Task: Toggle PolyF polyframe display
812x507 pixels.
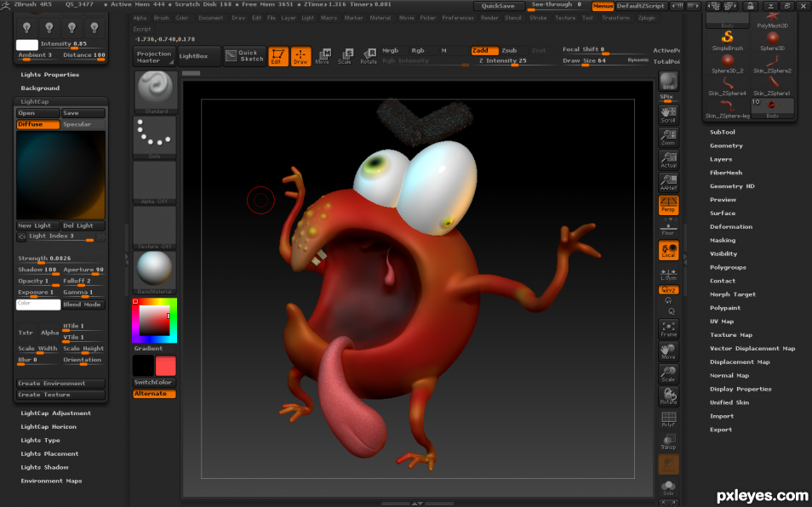Action: [668, 419]
